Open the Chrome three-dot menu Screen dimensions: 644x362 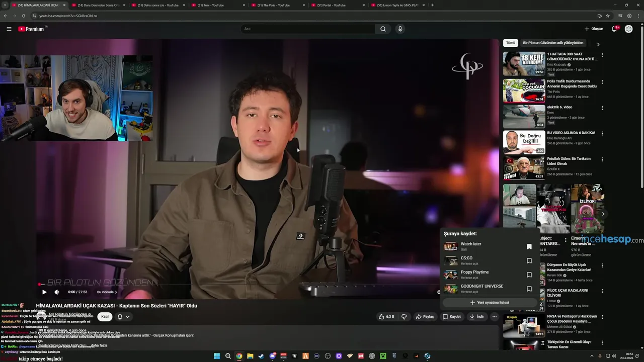pos(638,16)
